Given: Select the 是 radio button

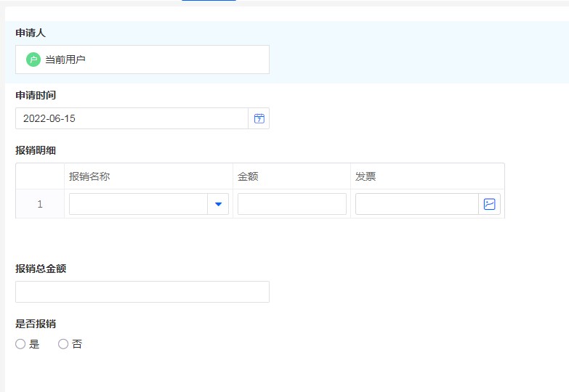Looking at the screenshot, I should click(20, 344).
